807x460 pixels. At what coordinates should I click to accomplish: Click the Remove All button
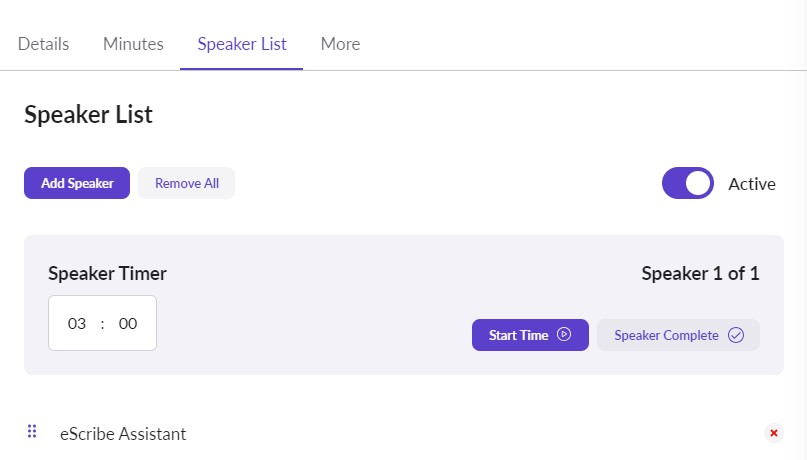click(187, 183)
